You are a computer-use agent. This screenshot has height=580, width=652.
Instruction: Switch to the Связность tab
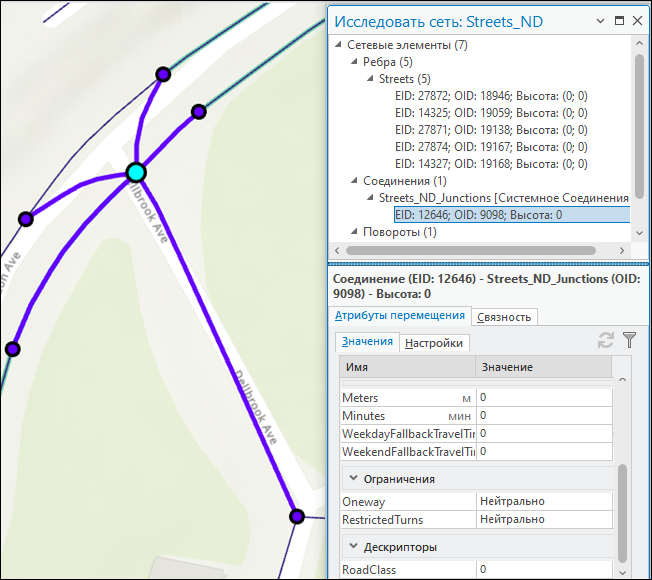click(x=504, y=317)
